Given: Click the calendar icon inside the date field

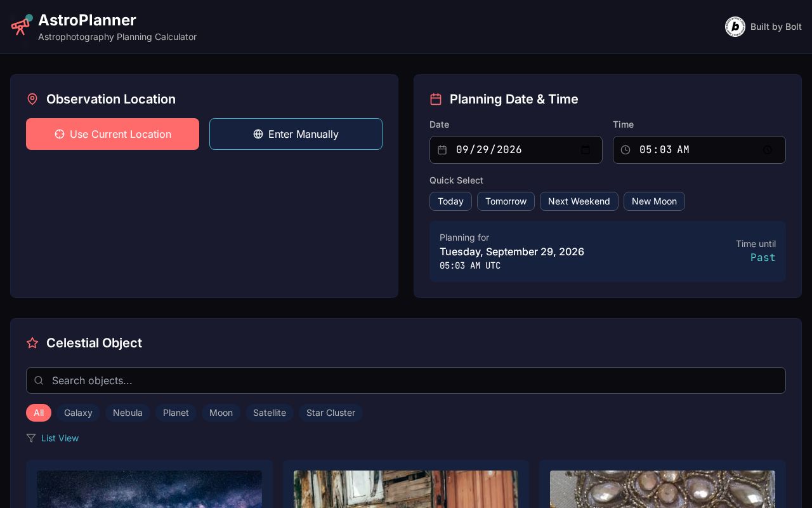Looking at the screenshot, I should (442, 150).
